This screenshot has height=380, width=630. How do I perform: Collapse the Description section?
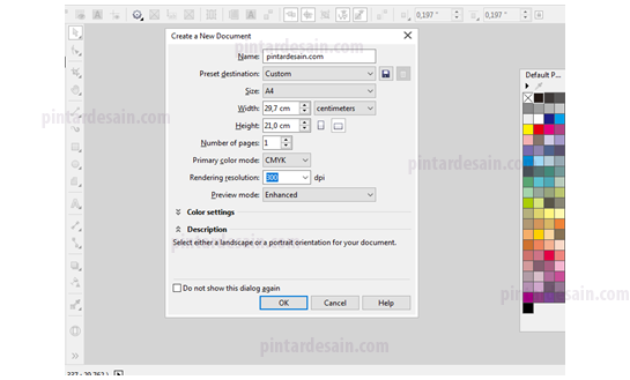(178, 229)
